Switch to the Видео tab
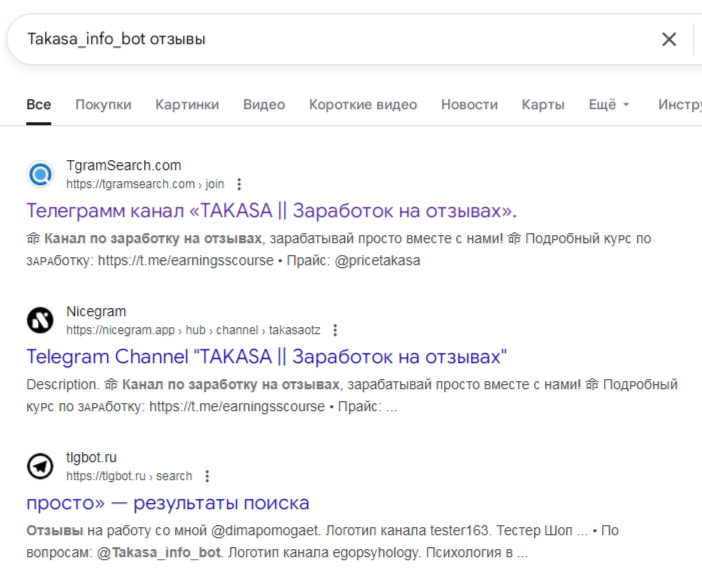Viewport: 702px width, 573px height. click(x=264, y=105)
